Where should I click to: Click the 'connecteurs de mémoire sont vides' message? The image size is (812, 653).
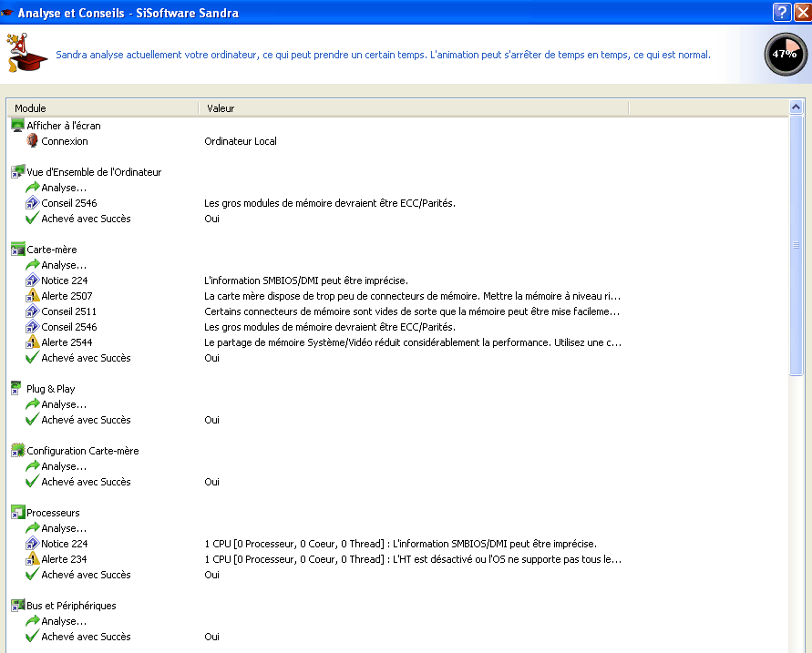tap(412, 311)
